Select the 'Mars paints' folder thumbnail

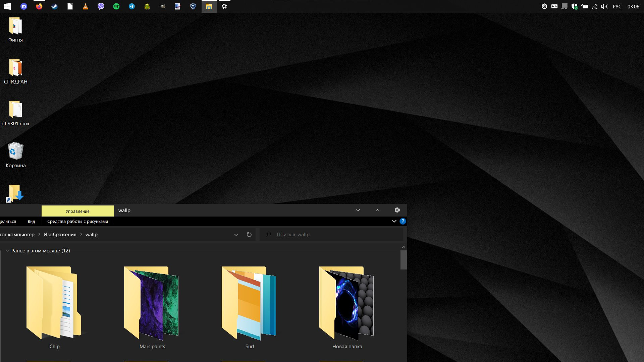point(152,303)
